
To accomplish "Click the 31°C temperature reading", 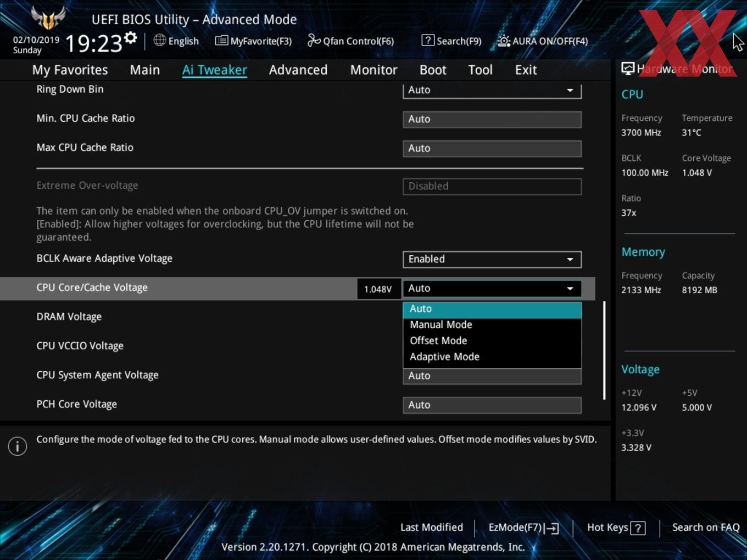I will 692,132.
